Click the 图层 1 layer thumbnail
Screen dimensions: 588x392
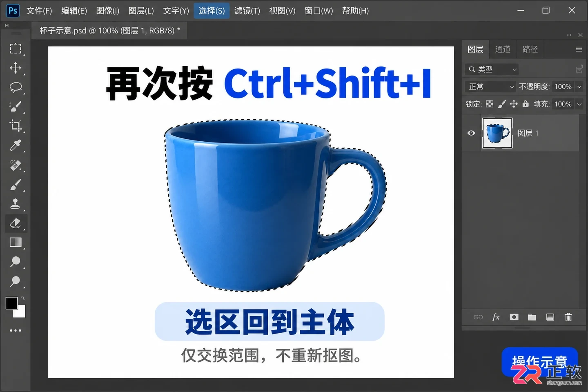[x=497, y=133]
